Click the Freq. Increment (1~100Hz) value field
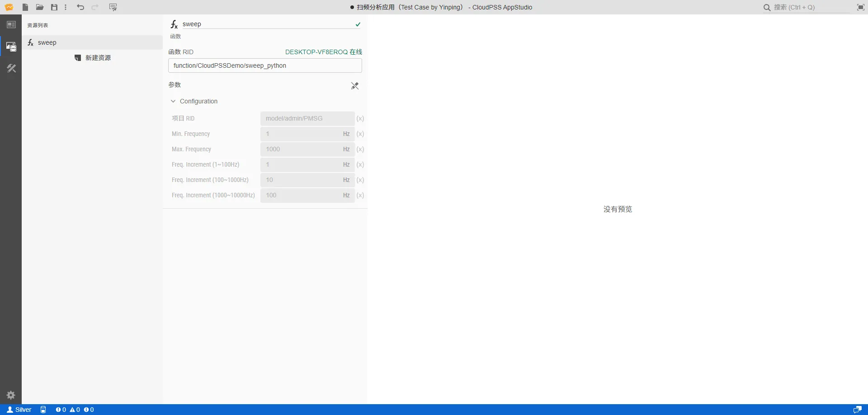Image resolution: width=868 pixels, height=415 pixels. [307, 164]
